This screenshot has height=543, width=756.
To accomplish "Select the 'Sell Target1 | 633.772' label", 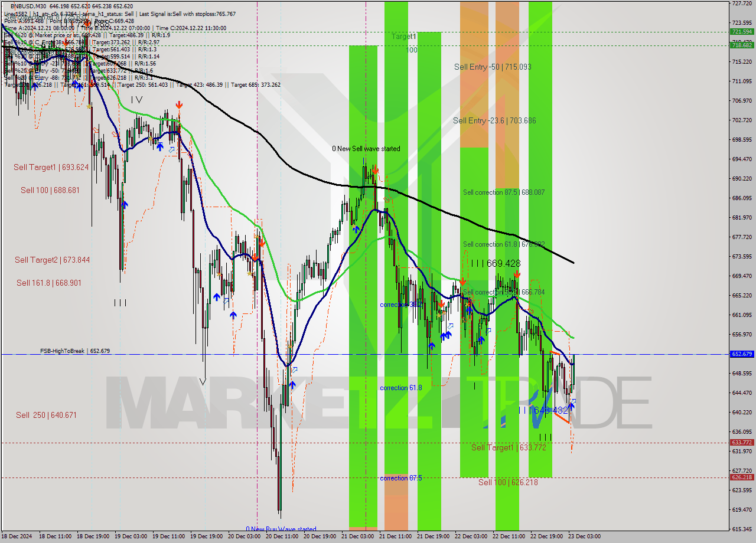I will pyautogui.click(x=509, y=447).
